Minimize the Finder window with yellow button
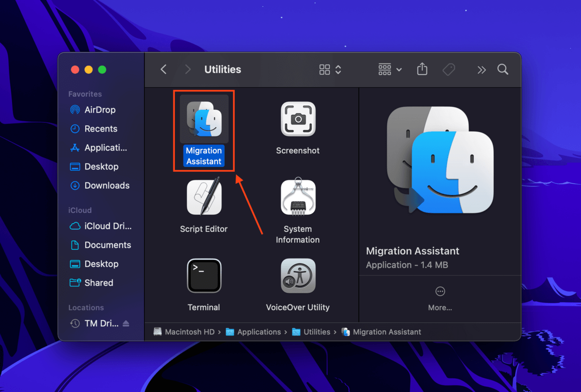This screenshot has height=392, width=581. pos(89,70)
